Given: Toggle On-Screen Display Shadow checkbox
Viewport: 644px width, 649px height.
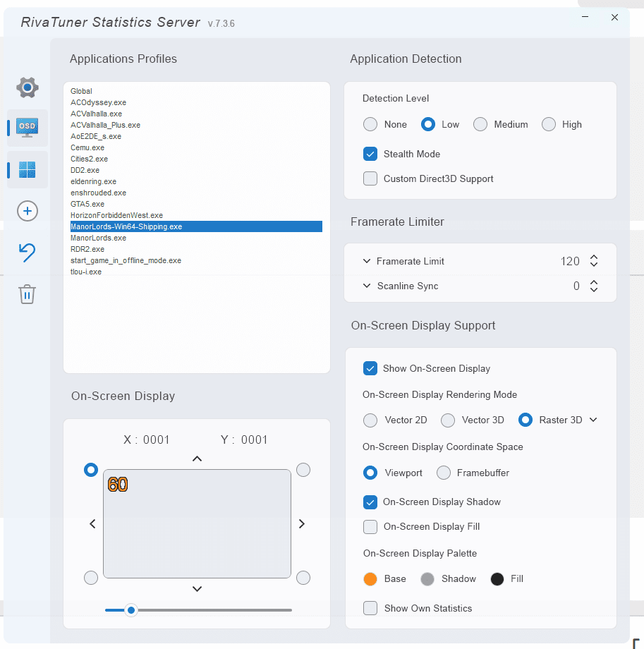Looking at the screenshot, I should pyautogui.click(x=370, y=502).
